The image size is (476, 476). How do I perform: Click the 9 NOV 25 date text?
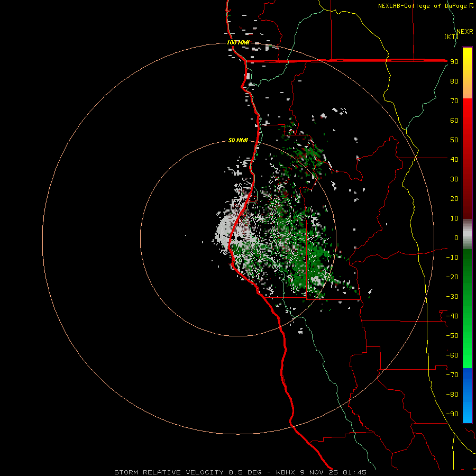point(319,472)
